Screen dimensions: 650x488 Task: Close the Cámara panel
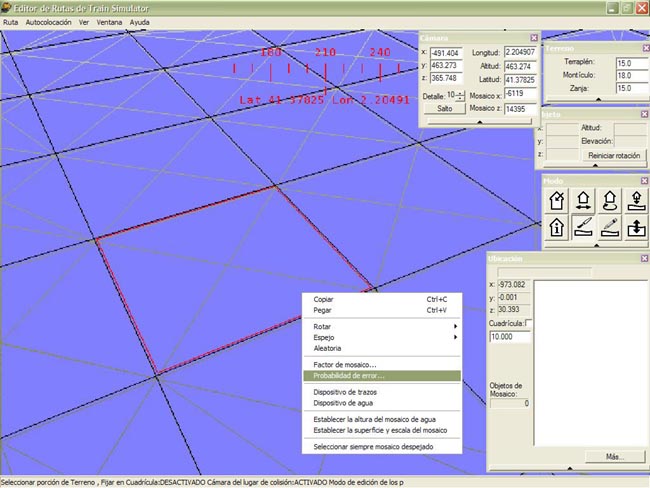[534, 37]
